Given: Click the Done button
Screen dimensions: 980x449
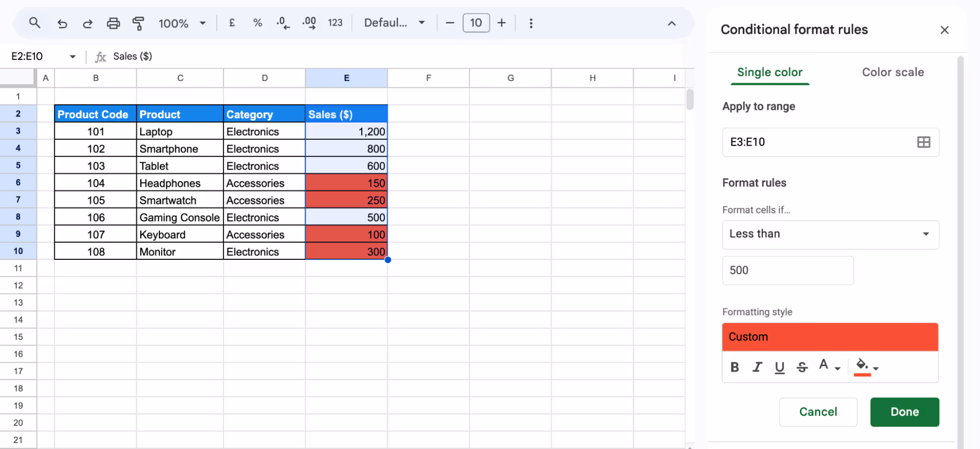Looking at the screenshot, I should click(904, 412).
